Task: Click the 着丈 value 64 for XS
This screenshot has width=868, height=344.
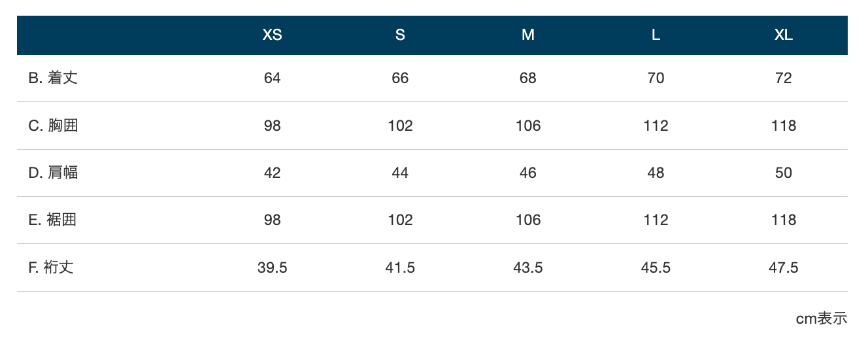Action: (x=273, y=78)
